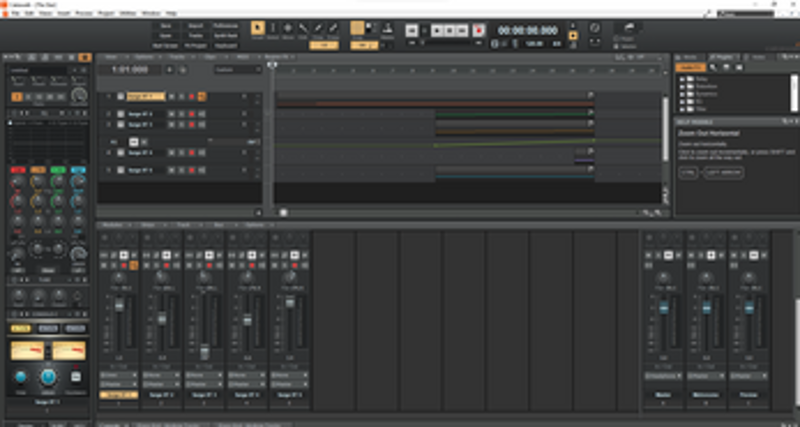This screenshot has height=427, width=800.
Task: Click the 1:01:000 now time field
Action: (x=130, y=69)
